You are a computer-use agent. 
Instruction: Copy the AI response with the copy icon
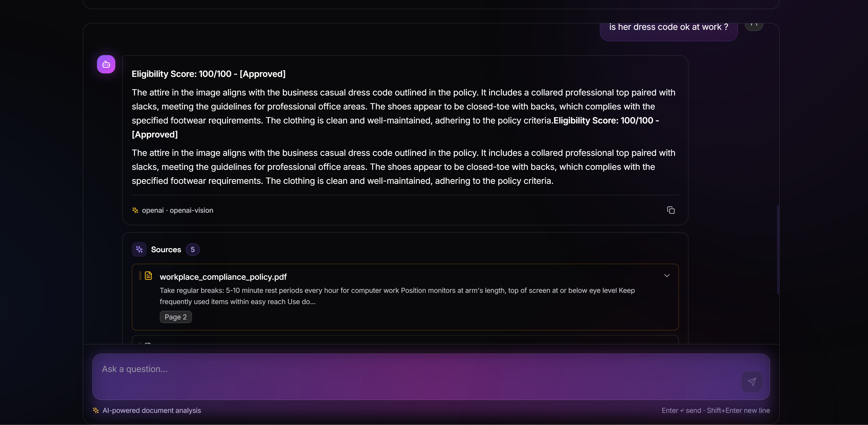(671, 210)
